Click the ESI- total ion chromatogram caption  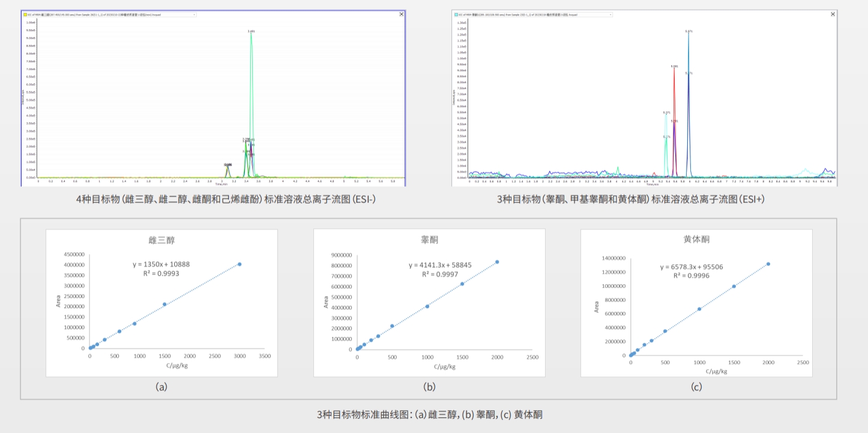tap(226, 199)
